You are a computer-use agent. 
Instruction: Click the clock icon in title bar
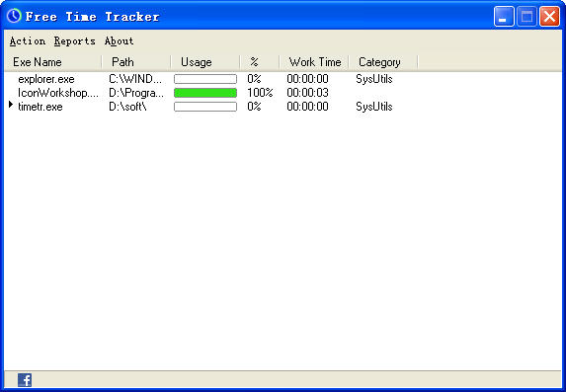(x=14, y=16)
